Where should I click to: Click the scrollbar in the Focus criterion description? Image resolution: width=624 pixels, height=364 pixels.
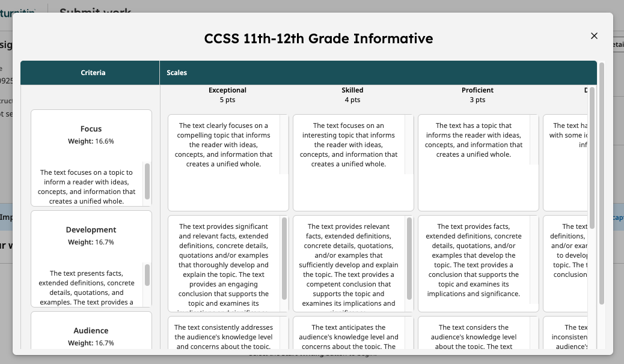tap(147, 181)
